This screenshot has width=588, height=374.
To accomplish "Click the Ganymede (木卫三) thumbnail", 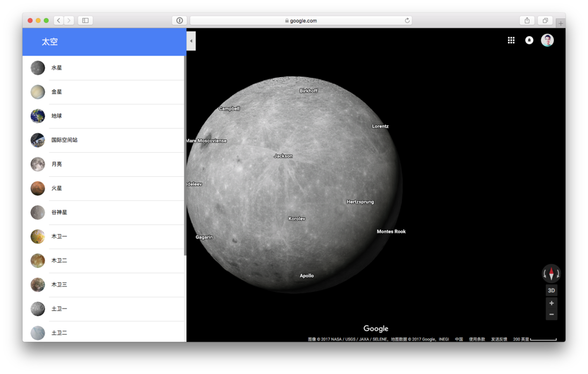I will click(38, 285).
